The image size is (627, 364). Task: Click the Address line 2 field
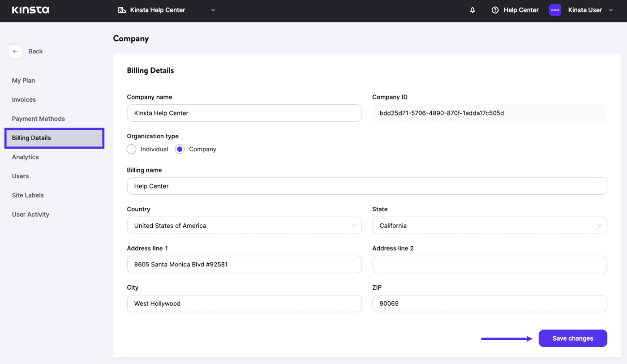coord(490,265)
